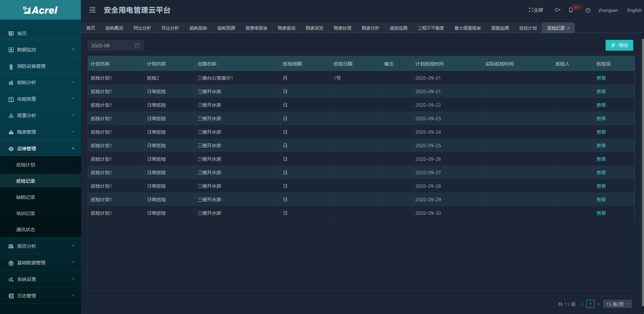Click the help question mark icon
Image resolution: width=644 pixels, height=314 pixels.
(588, 10)
